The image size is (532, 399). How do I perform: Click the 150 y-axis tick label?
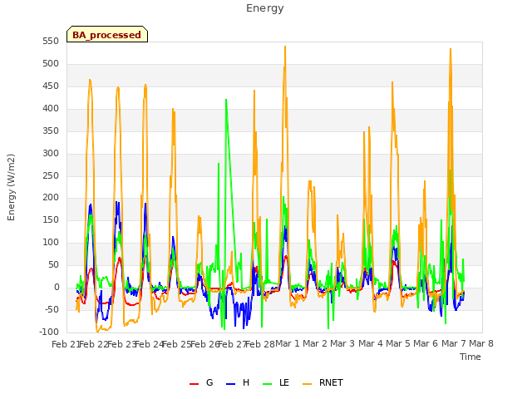click(x=51, y=219)
